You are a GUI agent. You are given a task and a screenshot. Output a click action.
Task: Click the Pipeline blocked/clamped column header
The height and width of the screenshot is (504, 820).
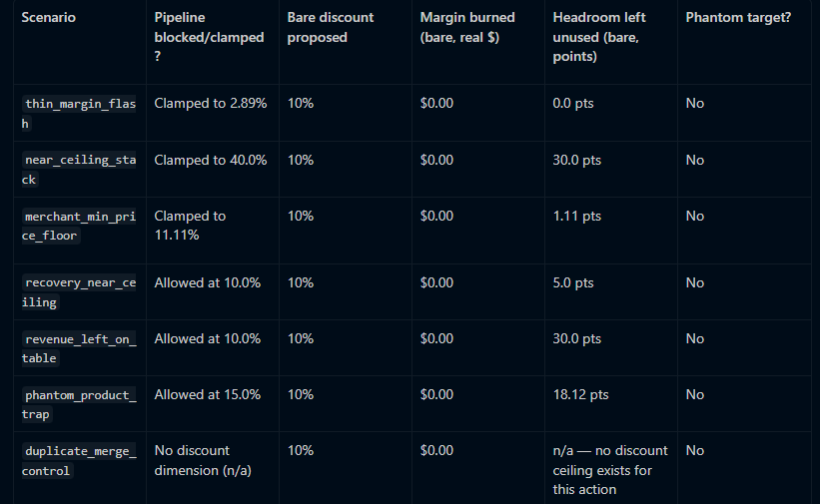[209, 37]
